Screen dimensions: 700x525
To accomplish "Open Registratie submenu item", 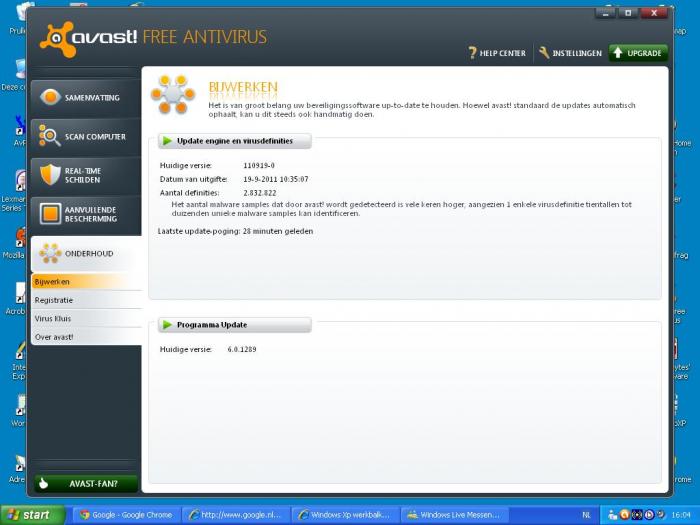I will coord(86,300).
